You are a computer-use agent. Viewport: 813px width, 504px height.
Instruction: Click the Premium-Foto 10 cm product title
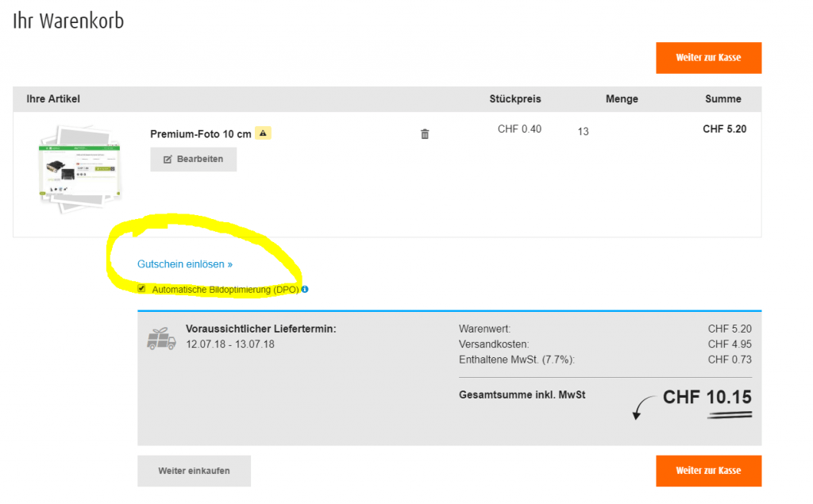201,134
